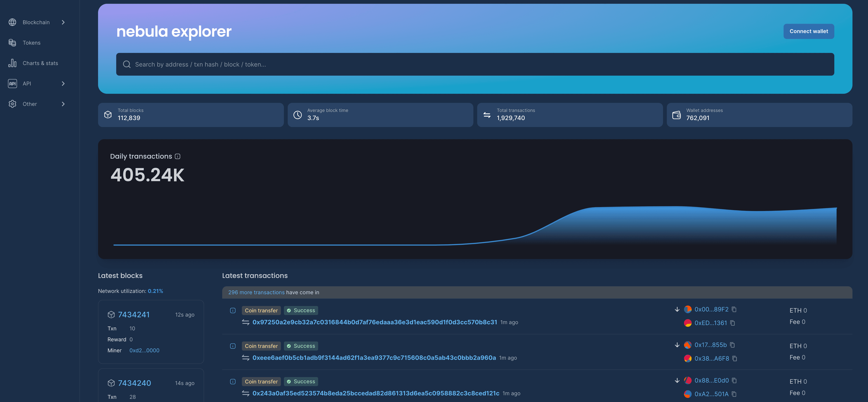Select the Blockchain globe icon in sidebar
Image resolution: width=868 pixels, height=402 pixels.
click(x=12, y=22)
